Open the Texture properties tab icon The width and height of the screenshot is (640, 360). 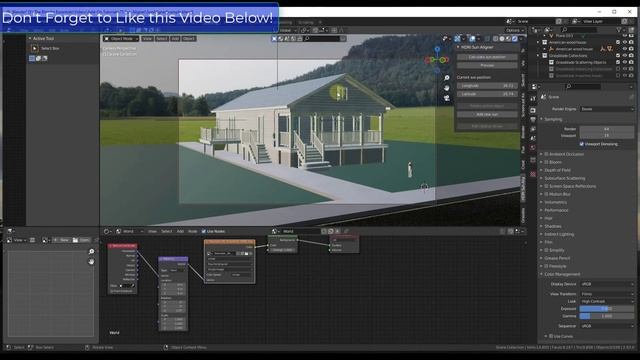click(533, 174)
